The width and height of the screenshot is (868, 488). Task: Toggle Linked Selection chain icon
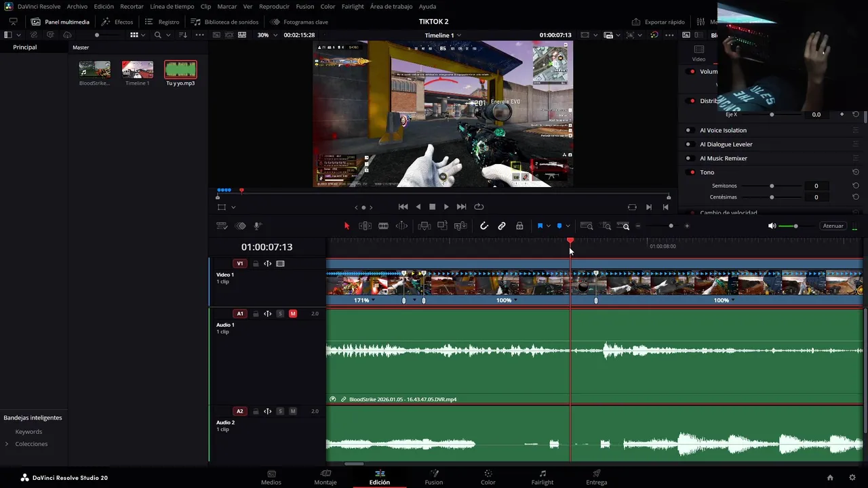(502, 226)
